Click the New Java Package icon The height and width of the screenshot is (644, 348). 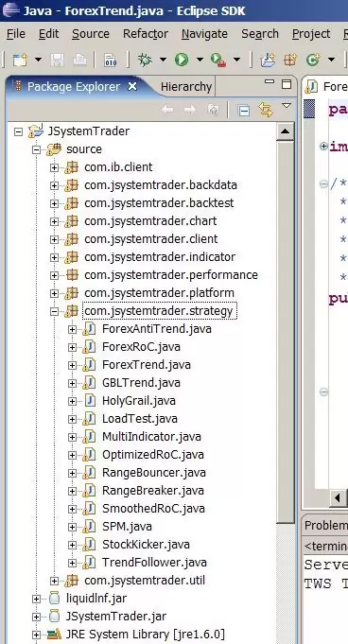click(290, 60)
